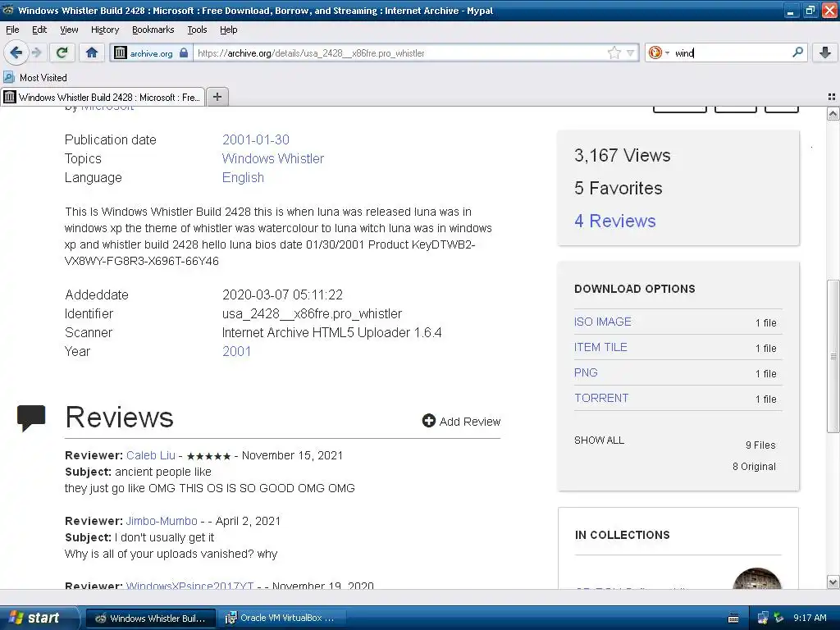Image resolution: width=840 pixels, height=630 pixels.
Task: Click the collection thumbnail in In Collections
Action: [x=757, y=578]
